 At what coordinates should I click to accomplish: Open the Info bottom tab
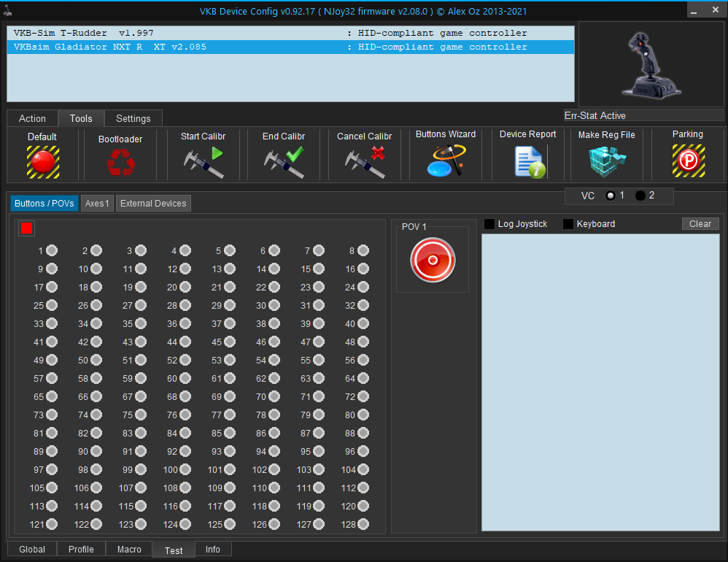coord(213,549)
